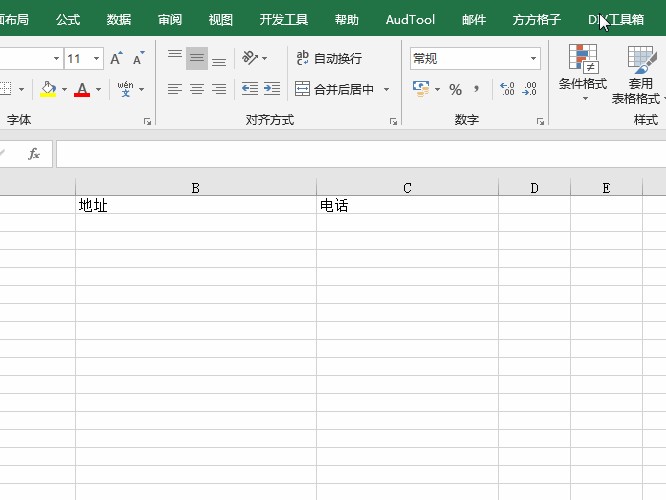This screenshot has width=666, height=500.
Task: Select column E header
Action: click(x=607, y=188)
